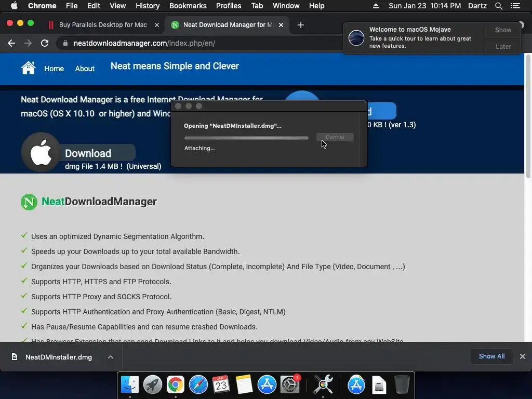Open Calendar from the Dock

coord(221,384)
